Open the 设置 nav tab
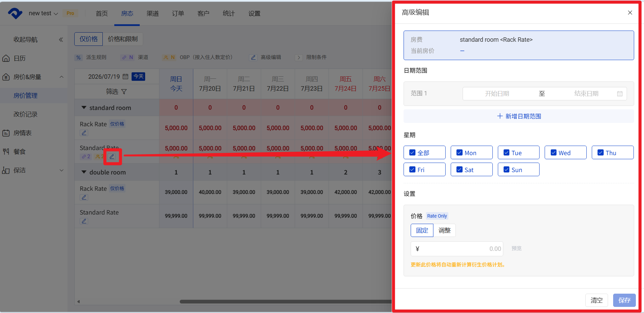The width and height of the screenshot is (644, 313). [254, 14]
